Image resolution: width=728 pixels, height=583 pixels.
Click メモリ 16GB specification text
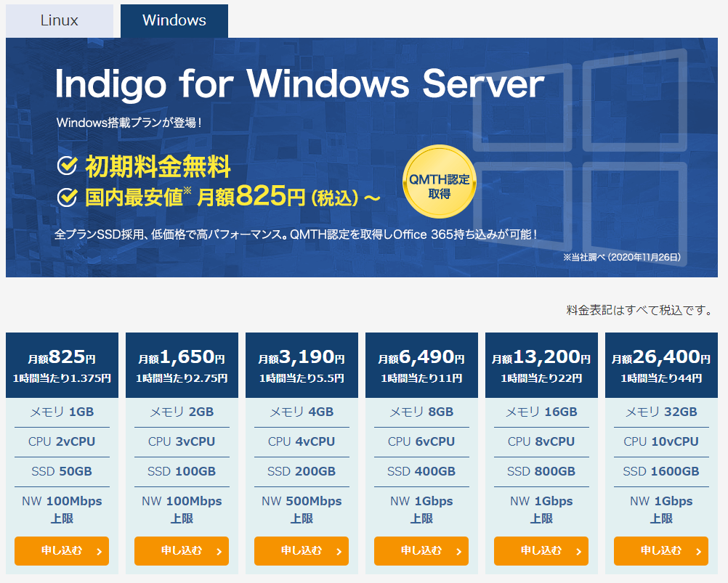click(x=541, y=412)
